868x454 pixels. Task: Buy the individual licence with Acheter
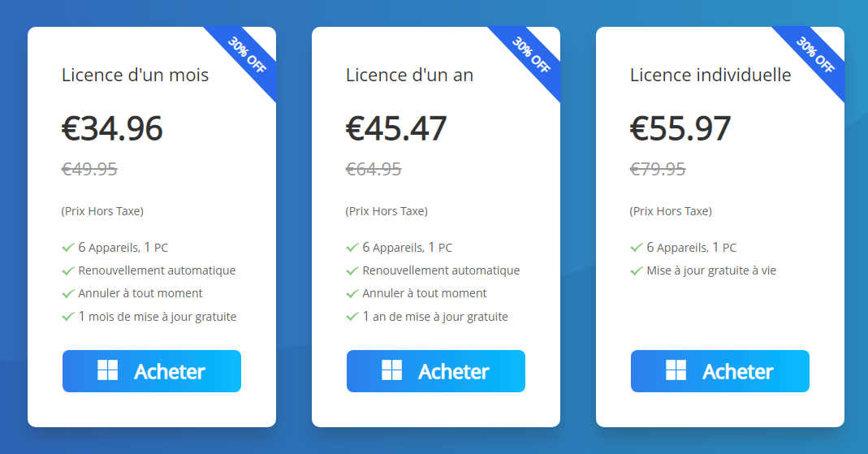(x=720, y=371)
